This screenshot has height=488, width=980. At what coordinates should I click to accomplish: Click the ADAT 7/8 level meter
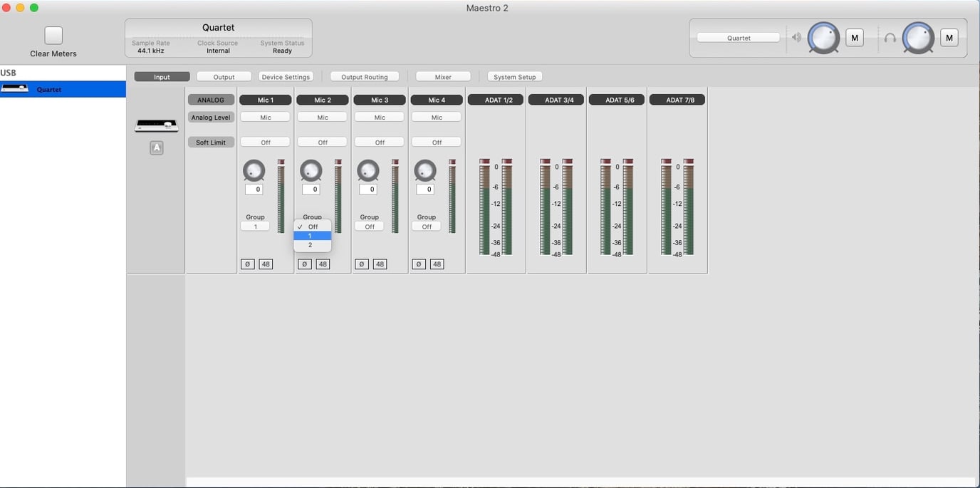(x=677, y=207)
